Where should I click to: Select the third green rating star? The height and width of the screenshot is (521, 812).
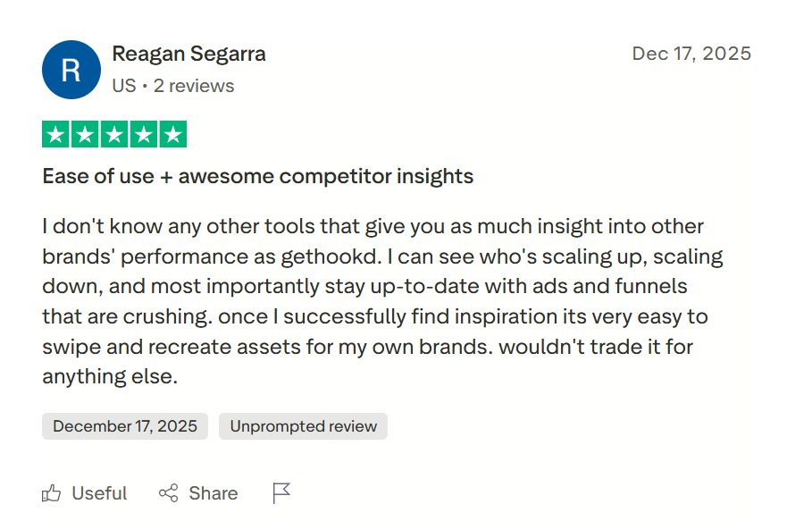[x=114, y=135]
